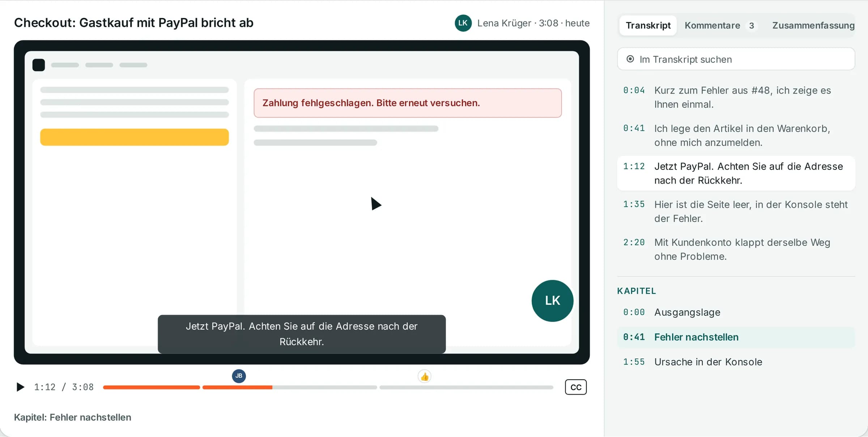
Task: Click the LK avatar next to Lena Krüger
Action: pos(463,23)
